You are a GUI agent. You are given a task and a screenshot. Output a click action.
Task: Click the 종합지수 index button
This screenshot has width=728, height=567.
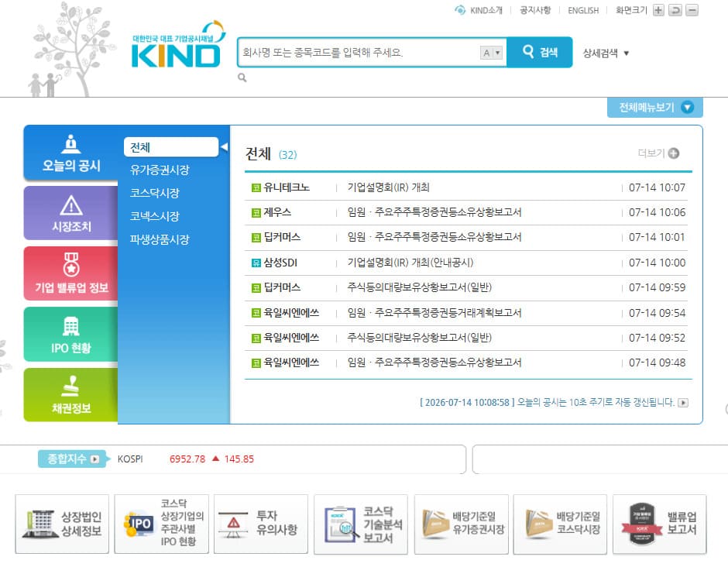point(73,459)
